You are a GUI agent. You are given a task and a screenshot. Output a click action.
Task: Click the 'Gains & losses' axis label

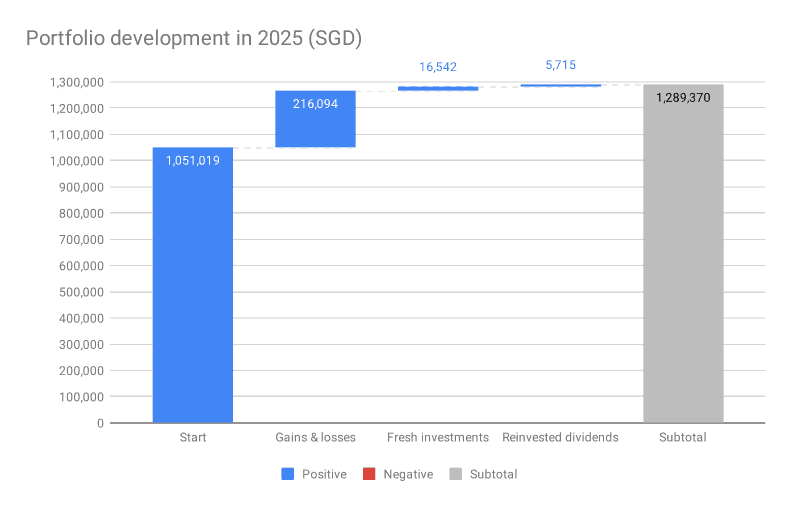click(x=315, y=437)
